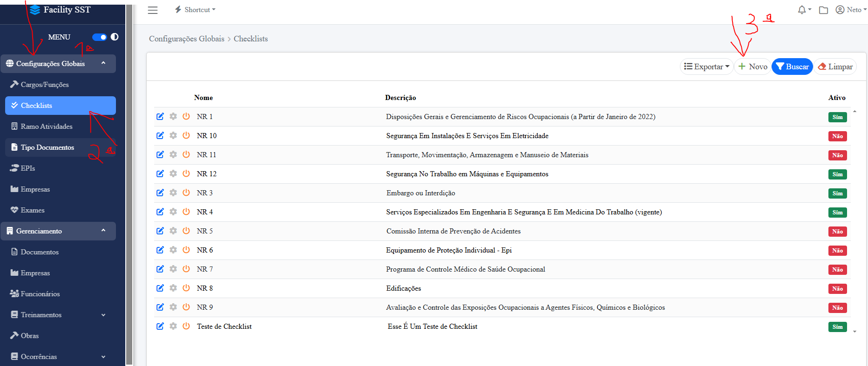Image resolution: width=868 pixels, height=366 pixels.
Task: Toggle the blue MENU switch
Action: (x=99, y=37)
